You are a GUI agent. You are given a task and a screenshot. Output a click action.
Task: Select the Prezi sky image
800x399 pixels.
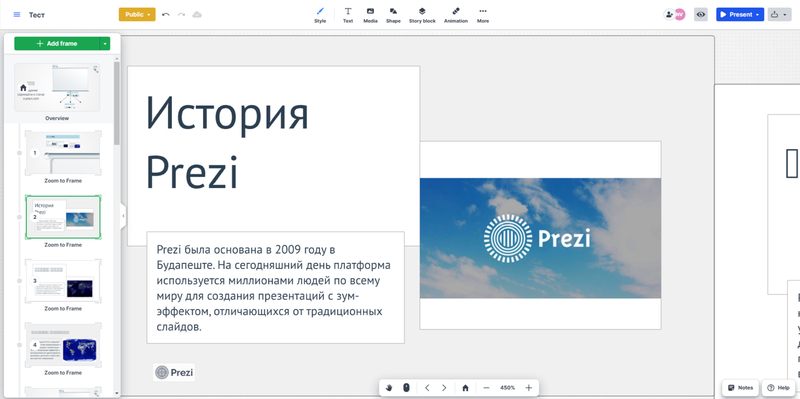tap(540, 238)
